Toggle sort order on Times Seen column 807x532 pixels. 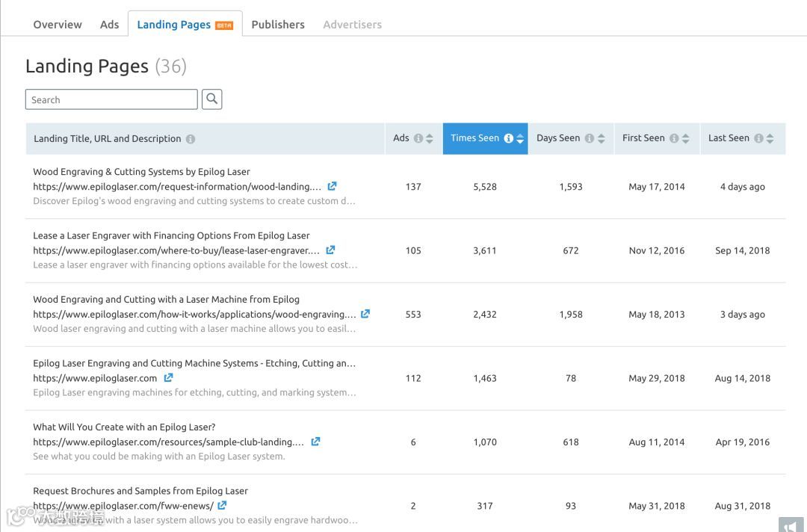520,138
